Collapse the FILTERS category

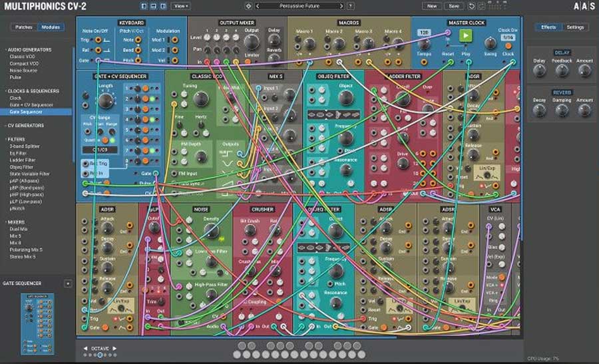16,139
